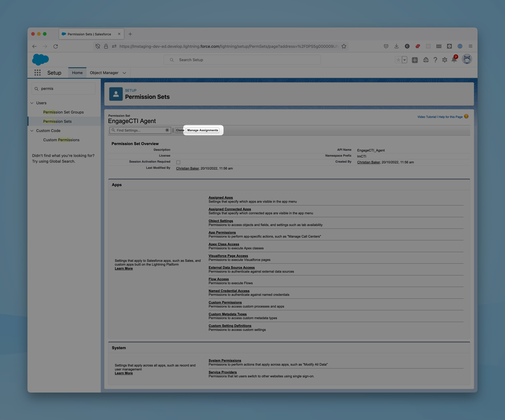This screenshot has width=505, height=420.
Task: Switch to the Home tab
Action: (x=77, y=73)
